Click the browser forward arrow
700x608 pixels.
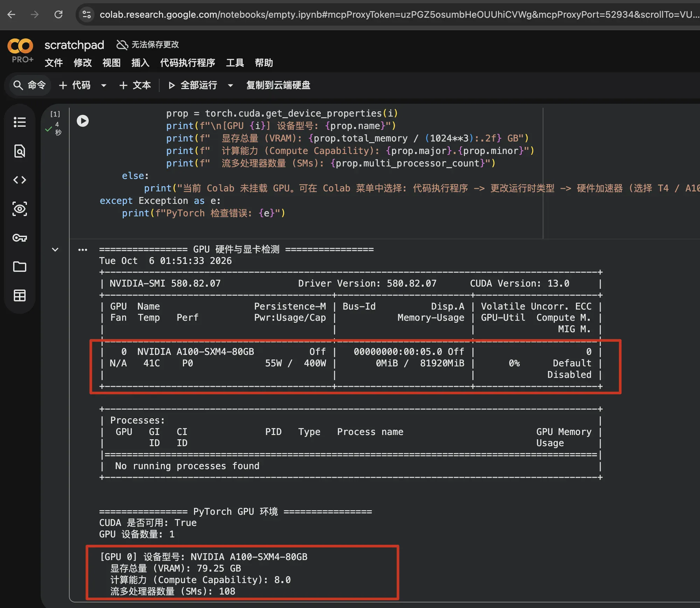(x=35, y=14)
